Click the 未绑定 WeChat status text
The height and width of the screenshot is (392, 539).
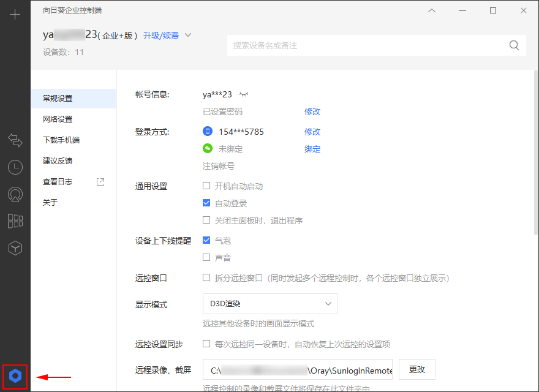pos(230,149)
